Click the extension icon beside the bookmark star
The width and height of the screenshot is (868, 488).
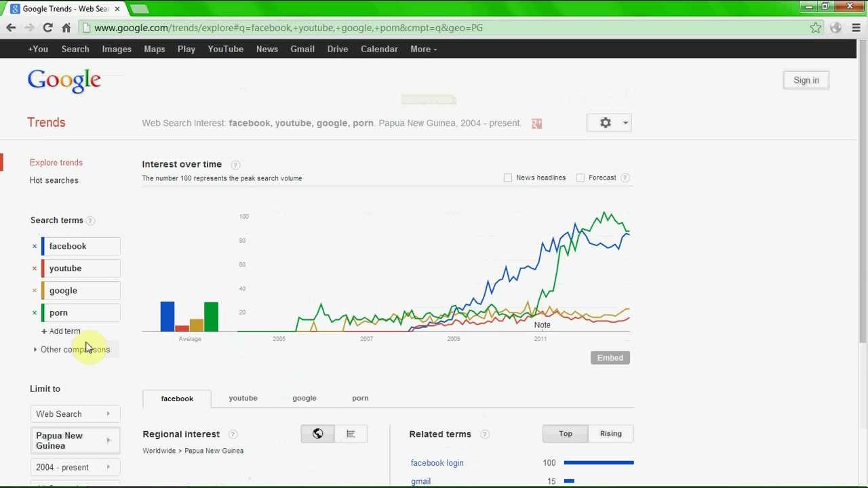835,28
